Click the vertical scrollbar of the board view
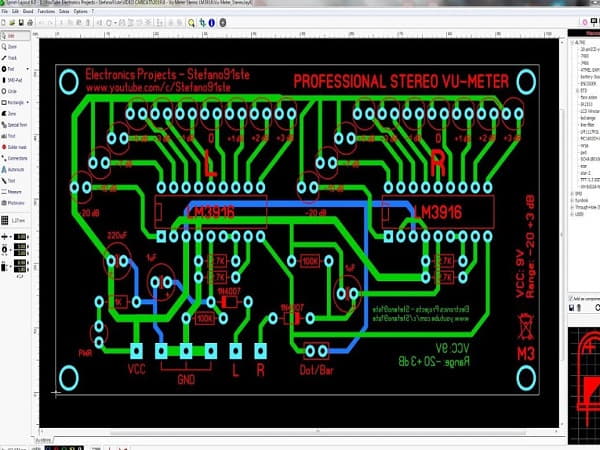Image resolution: width=600 pixels, height=450 pixels. [562, 233]
